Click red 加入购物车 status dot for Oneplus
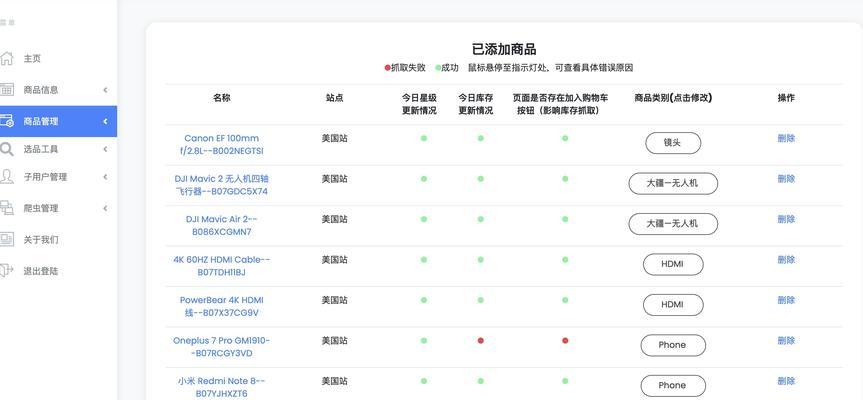 coord(565,341)
